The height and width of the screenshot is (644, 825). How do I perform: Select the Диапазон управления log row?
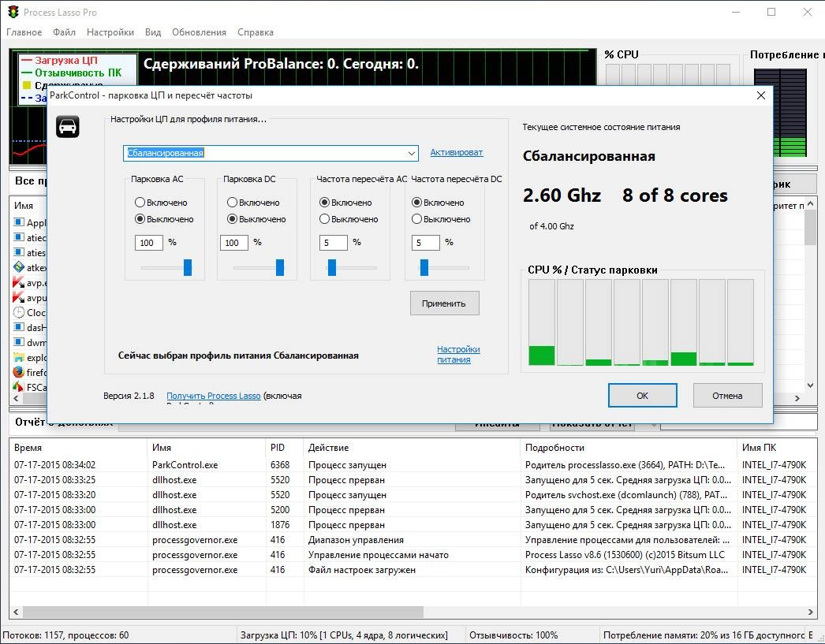[x=412, y=540]
